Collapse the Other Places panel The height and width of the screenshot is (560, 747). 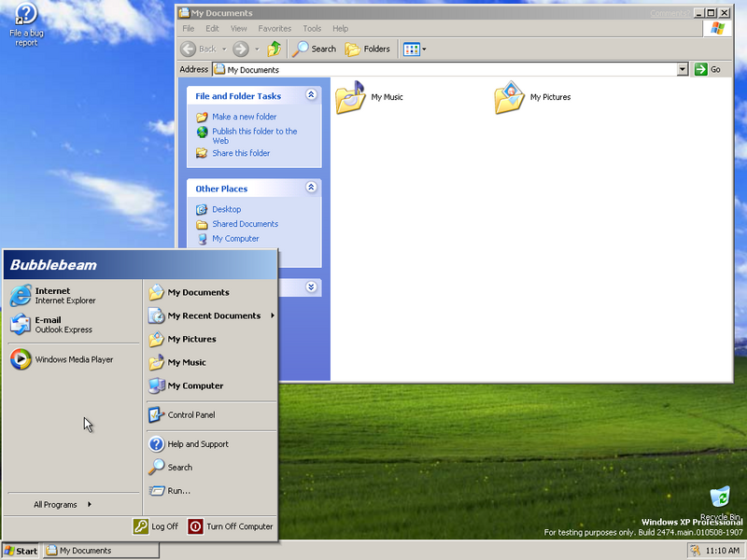311,189
